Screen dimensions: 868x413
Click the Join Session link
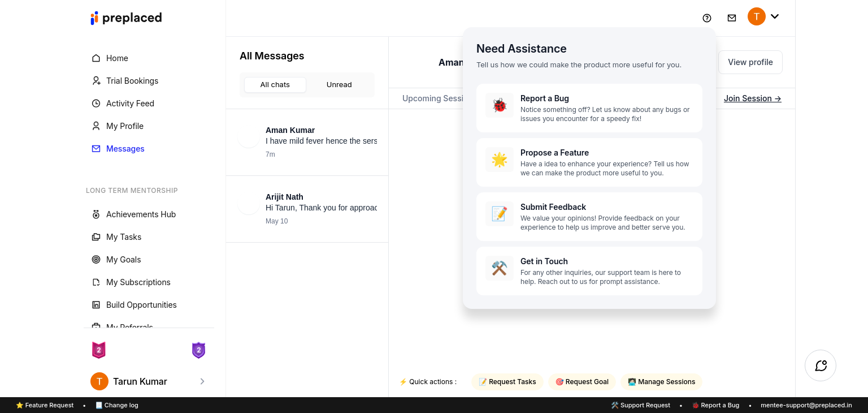click(x=752, y=98)
